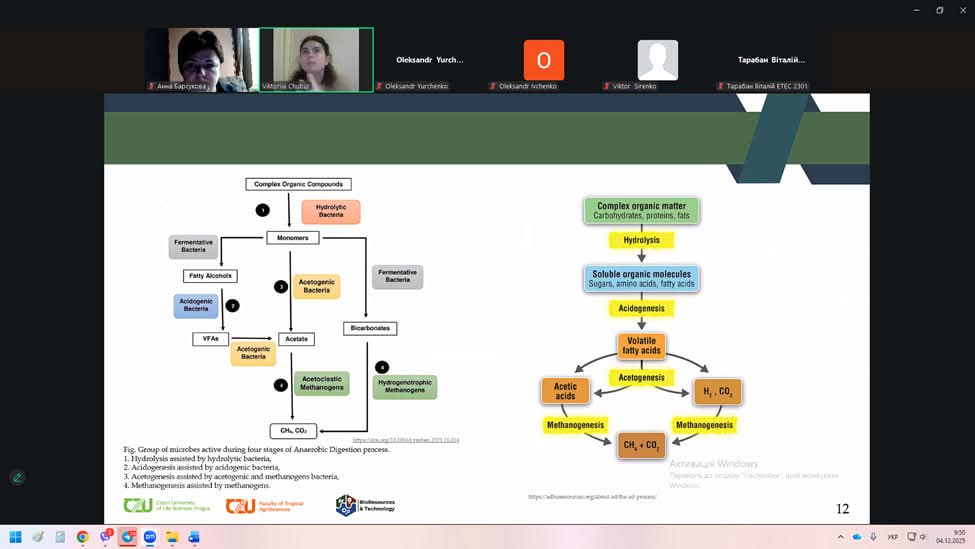Click Viktor Sirenko's participant tile
This screenshot has width=975, height=549.
[x=657, y=60]
